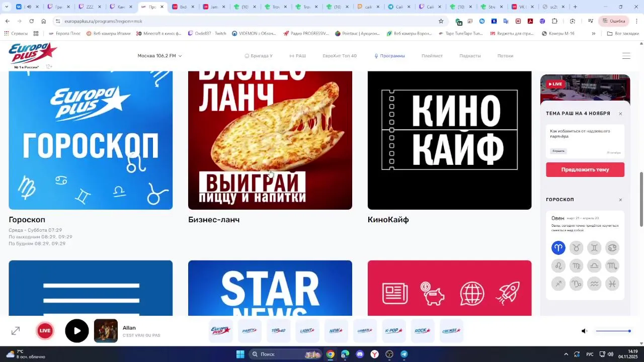Open the hamburger menu in site header
The width and height of the screenshot is (644, 362).
(626, 56)
